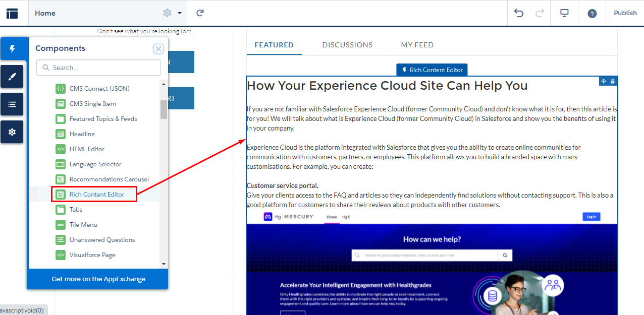The height and width of the screenshot is (315, 644).
Task: Click the Rich Content Editor component label badge
Action: (x=432, y=70)
